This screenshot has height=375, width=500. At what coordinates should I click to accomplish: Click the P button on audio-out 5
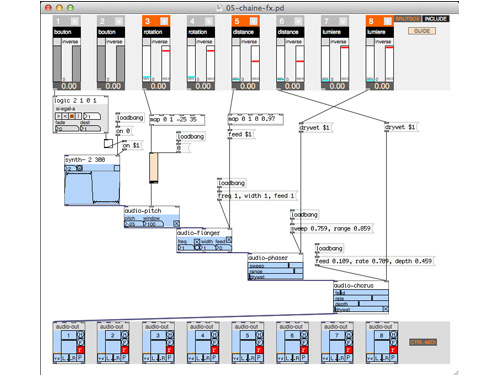point(259,358)
